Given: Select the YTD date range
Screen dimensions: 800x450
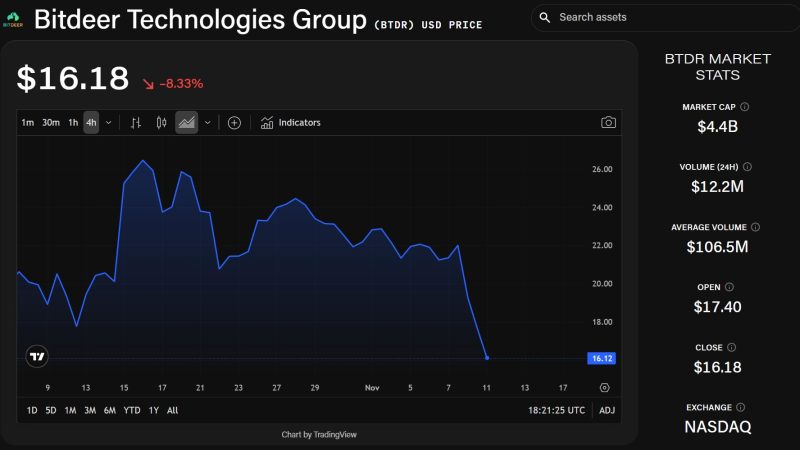Looking at the screenshot, I should pyautogui.click(x=132, y=410).
